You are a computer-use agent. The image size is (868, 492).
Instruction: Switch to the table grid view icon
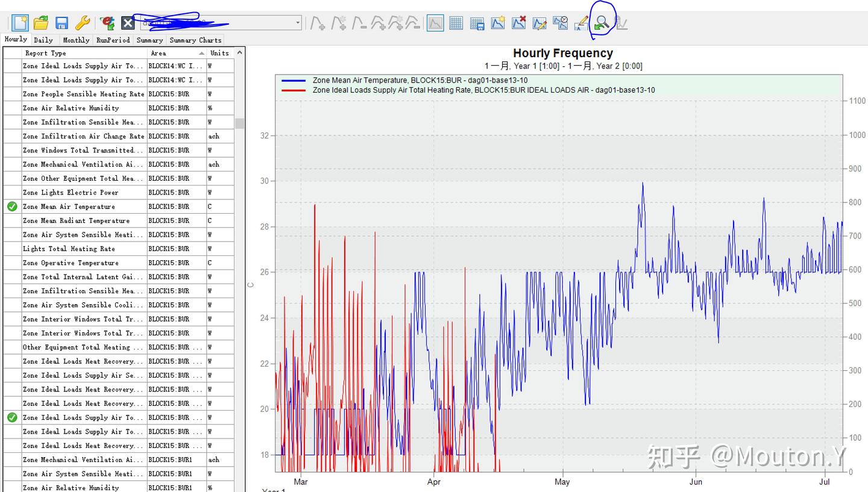coord(456,23)
